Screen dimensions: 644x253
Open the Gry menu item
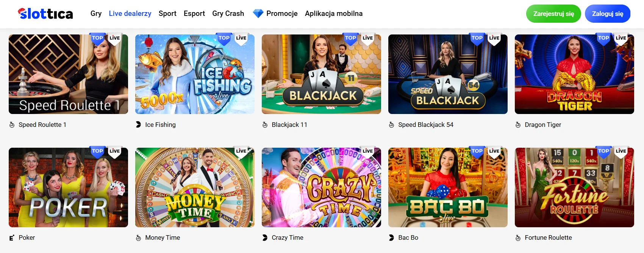pyautogui.click(x=96, y=14)
